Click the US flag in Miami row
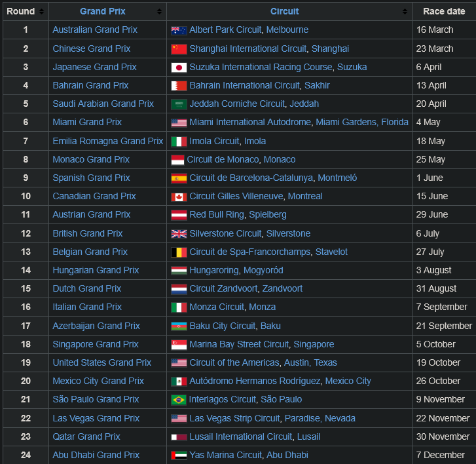The height and width of the screenshot is (464, 476). pyautogui.click(x=179, y=123)
